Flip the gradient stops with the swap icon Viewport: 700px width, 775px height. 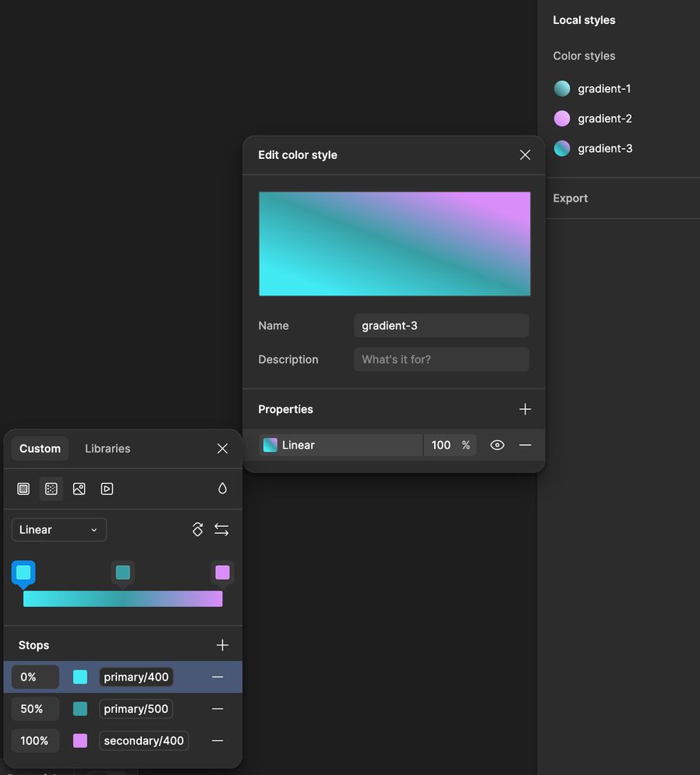point(222,530)
